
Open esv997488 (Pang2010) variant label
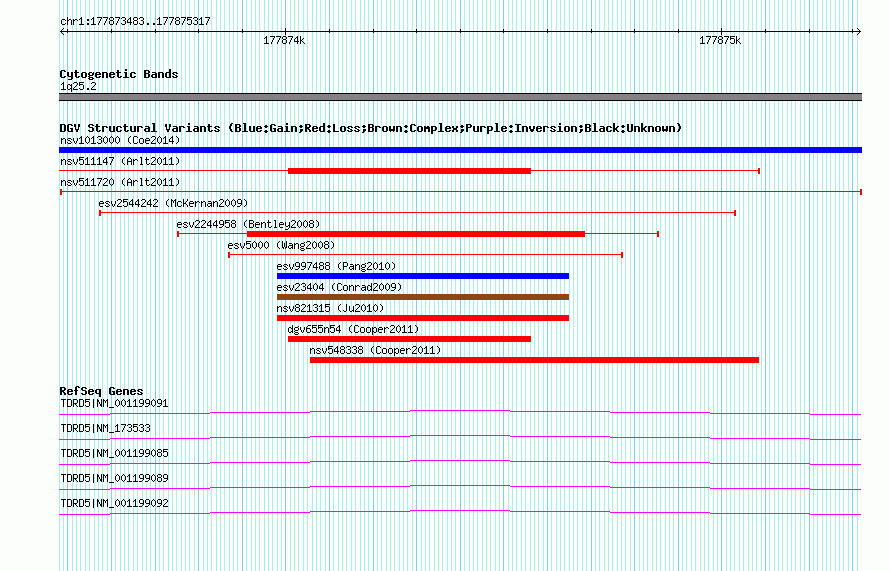[336, 266]
